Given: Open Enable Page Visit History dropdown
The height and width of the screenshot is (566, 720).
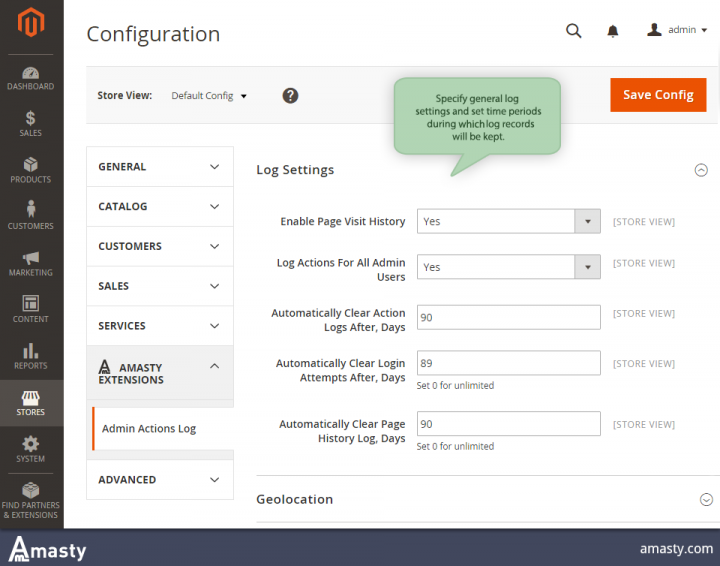Looking at the screenshot, I should pos(508,221).
